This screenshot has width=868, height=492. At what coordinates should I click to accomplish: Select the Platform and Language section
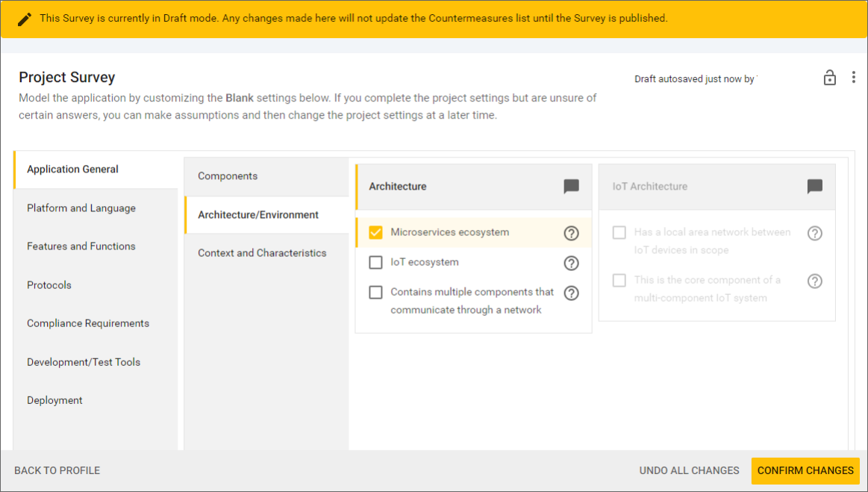coord(81,208)
